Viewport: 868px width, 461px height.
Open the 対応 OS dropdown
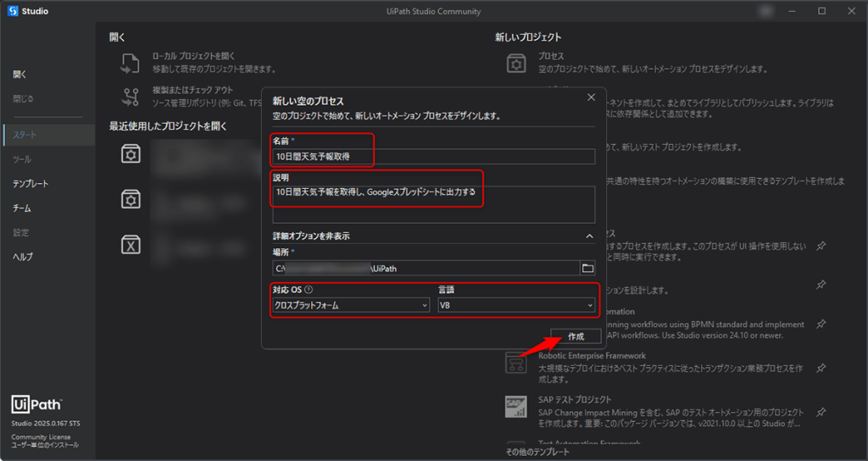[351, 305]
